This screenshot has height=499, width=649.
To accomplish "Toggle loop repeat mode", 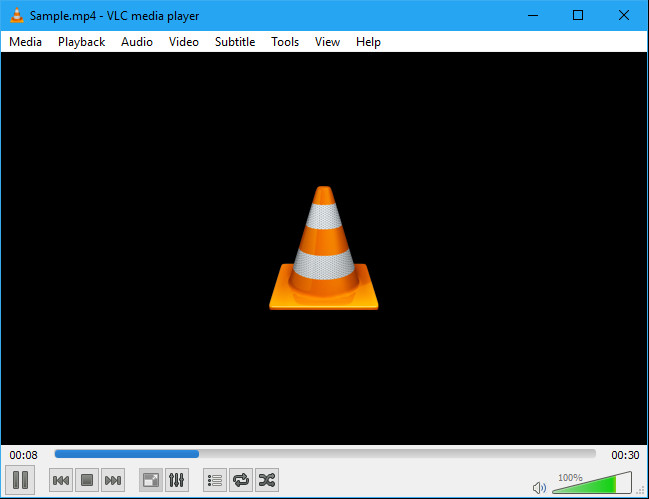I will click(x=241, y=480).
